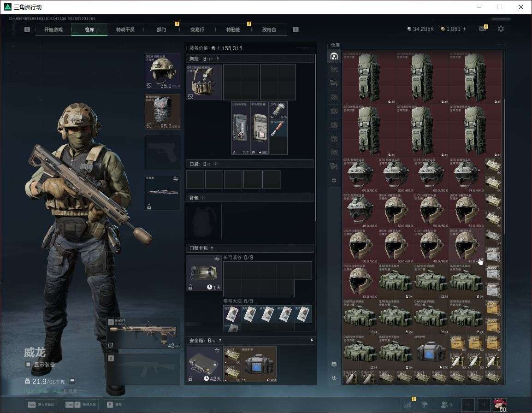This screenshot has height=413, width=532.
Task: Select the GT5 helmet with 46.0/46.0 durability
Action: (361, 210)
